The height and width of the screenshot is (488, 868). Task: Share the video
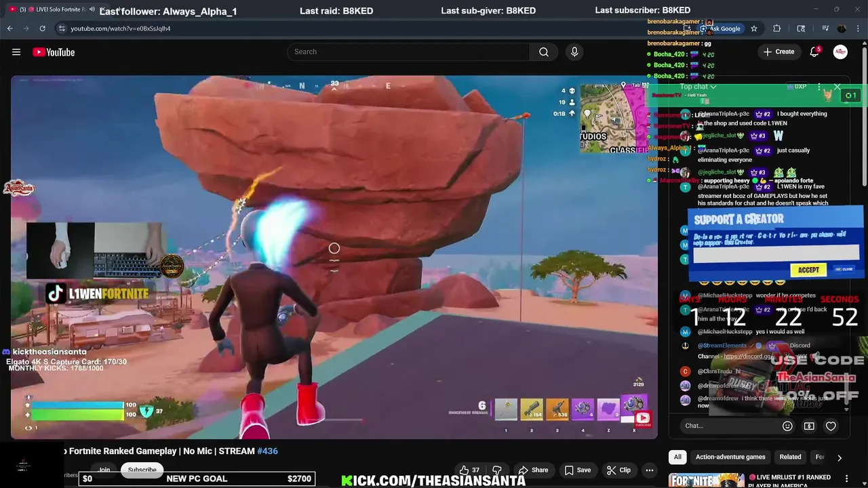[x=533, y=470]
